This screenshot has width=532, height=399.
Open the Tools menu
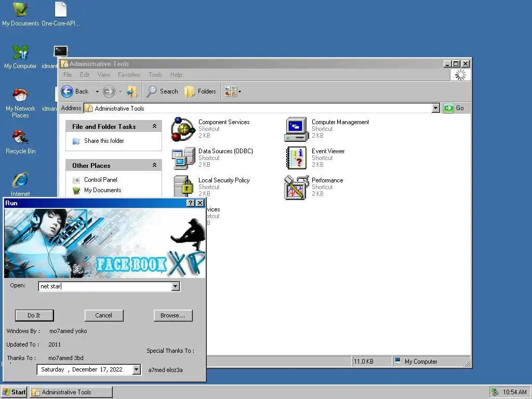click(155, 75)
